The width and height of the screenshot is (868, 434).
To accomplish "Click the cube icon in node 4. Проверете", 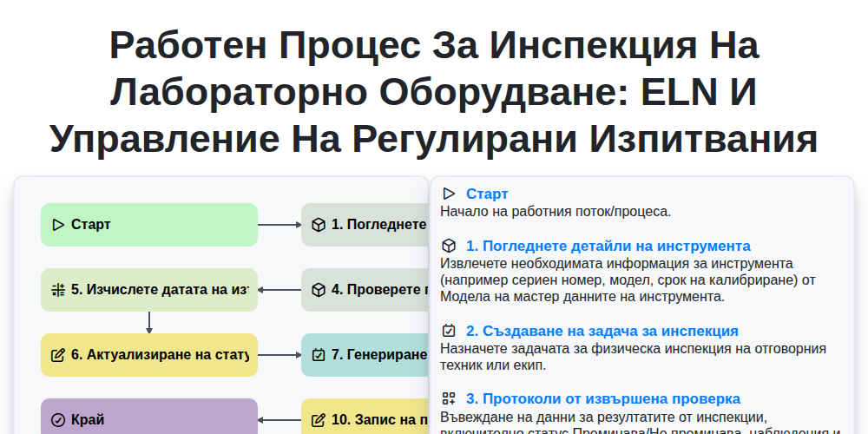I will point(319,290).
